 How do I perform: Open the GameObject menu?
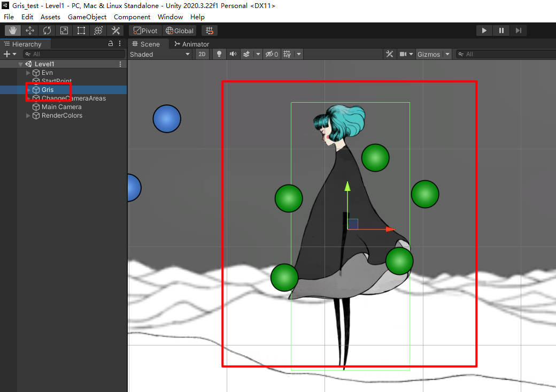tap(87, 17)
